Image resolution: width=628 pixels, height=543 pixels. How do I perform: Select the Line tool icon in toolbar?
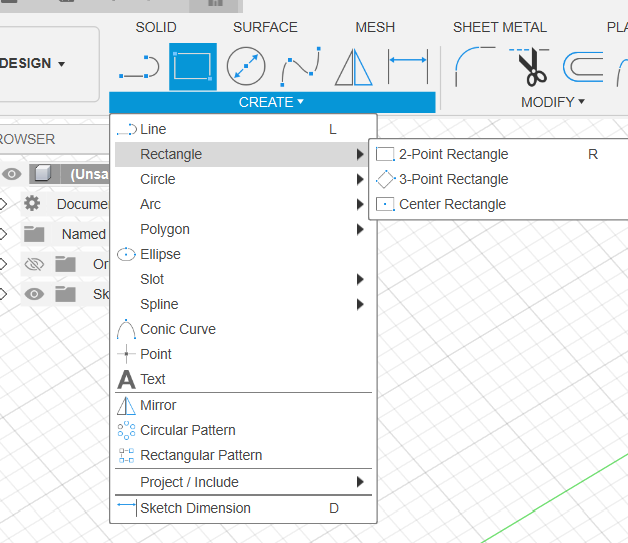pyautogui.click(x=139, y=66)
